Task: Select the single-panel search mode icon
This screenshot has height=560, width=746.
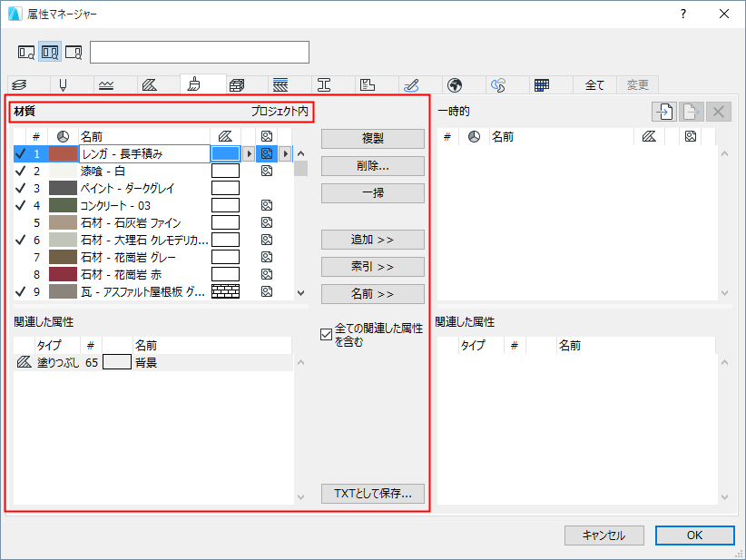Action: [26, 52]
